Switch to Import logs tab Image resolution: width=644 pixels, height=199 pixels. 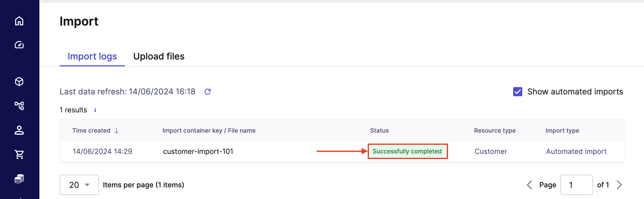tap(92, 56)
